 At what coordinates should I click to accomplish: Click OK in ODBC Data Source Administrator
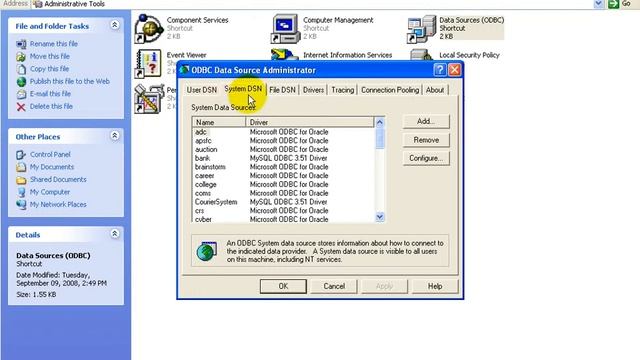coord(283,286)
